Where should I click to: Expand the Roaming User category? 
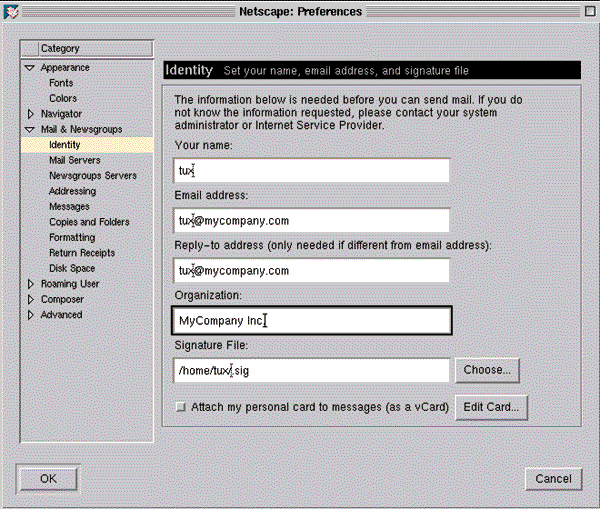pos(31,284)
